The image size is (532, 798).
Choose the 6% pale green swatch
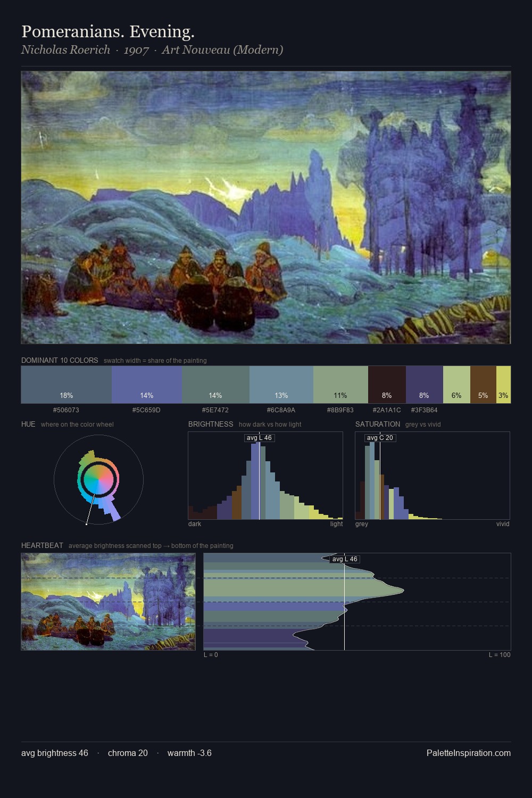456,385
